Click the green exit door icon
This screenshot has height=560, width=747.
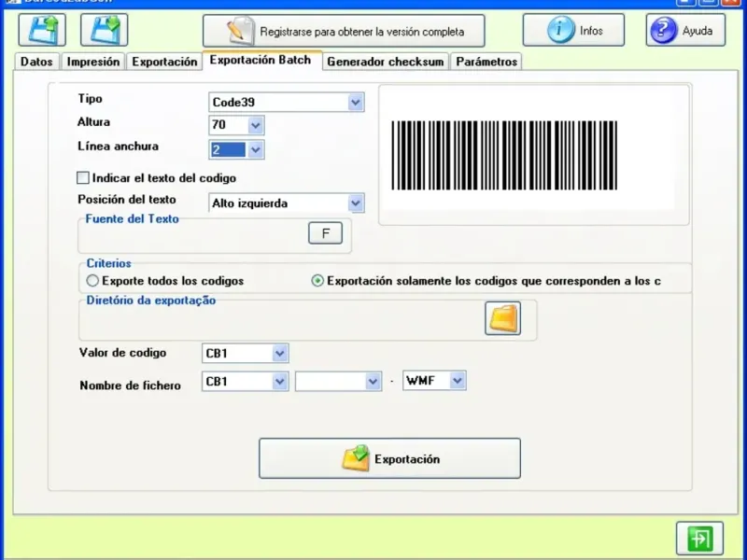pyautogui.click(x=699, y=539)
